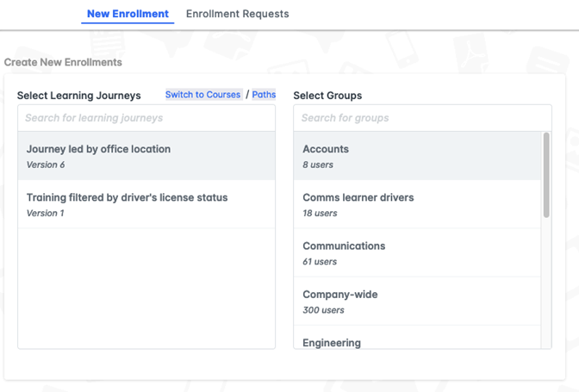Click the Switch to Courses link
This screenshot has height=392, width=579.
pos(203,95)
